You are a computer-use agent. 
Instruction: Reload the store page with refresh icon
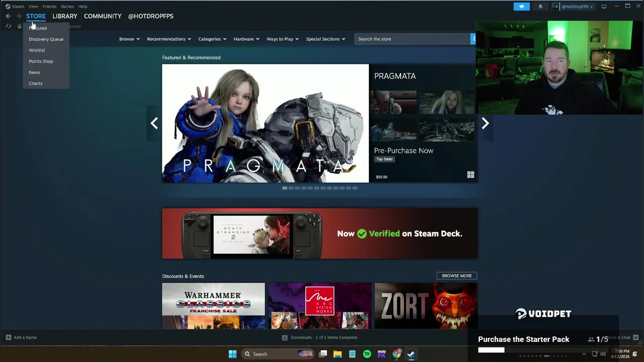click(9, 26)
